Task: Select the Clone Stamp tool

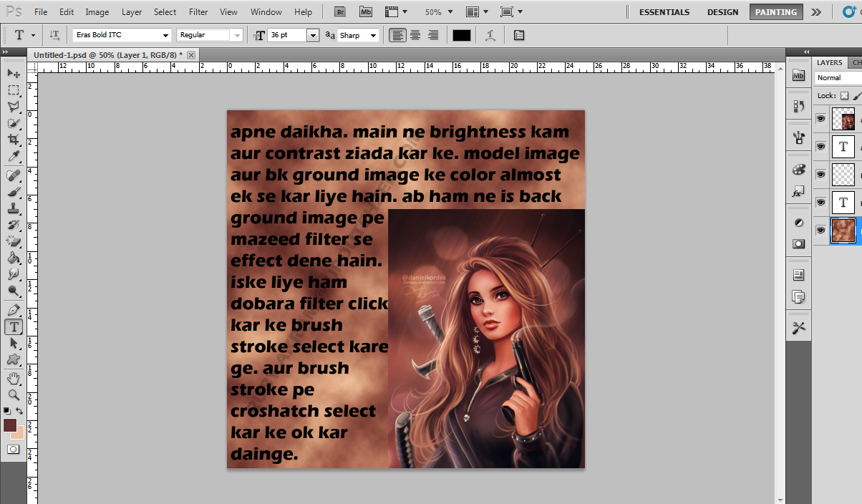Action: point(14,208)
